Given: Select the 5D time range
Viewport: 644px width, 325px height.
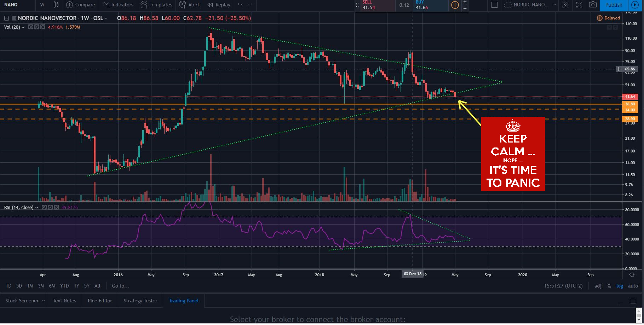Looking at the screenshot, I should [19, 286].
